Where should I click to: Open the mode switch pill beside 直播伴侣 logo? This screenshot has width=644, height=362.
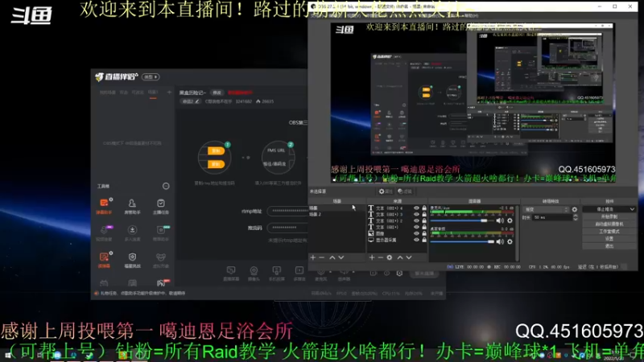151,76
